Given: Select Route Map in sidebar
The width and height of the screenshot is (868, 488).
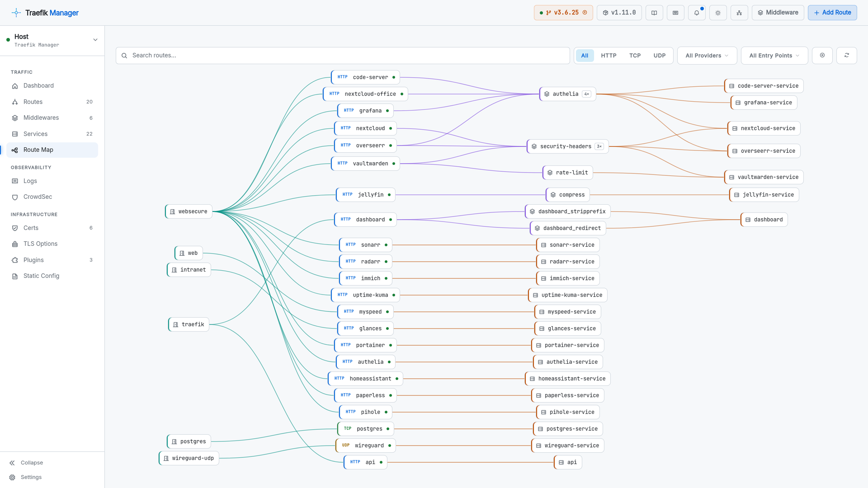Looking at the screenshot, I should tap(52, 150).
